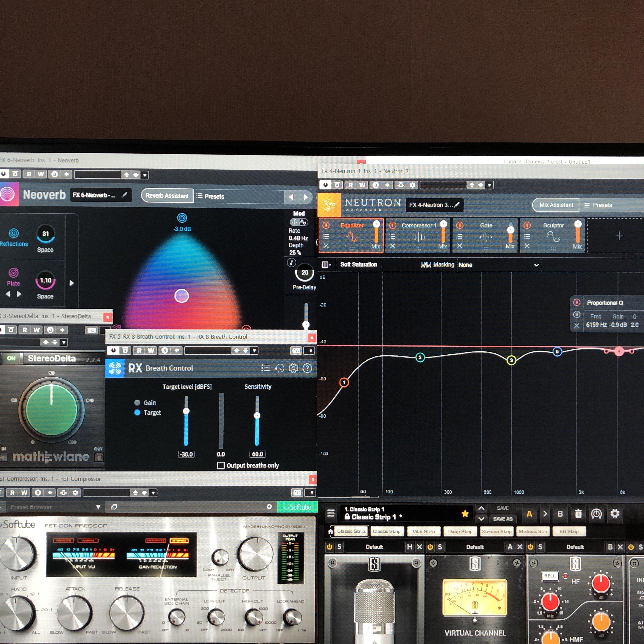Open Softube FET Compressor settings gear
The image size is (644, 644).
(269, 507)
